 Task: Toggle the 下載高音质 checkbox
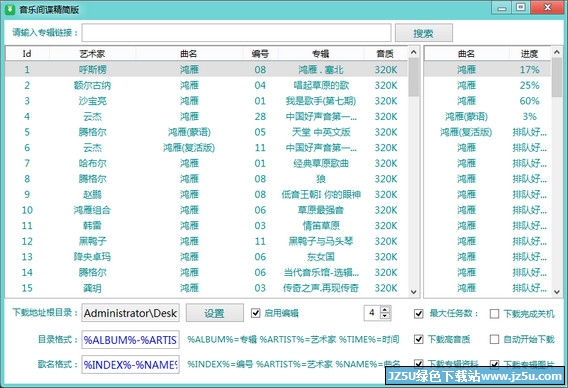419,339
